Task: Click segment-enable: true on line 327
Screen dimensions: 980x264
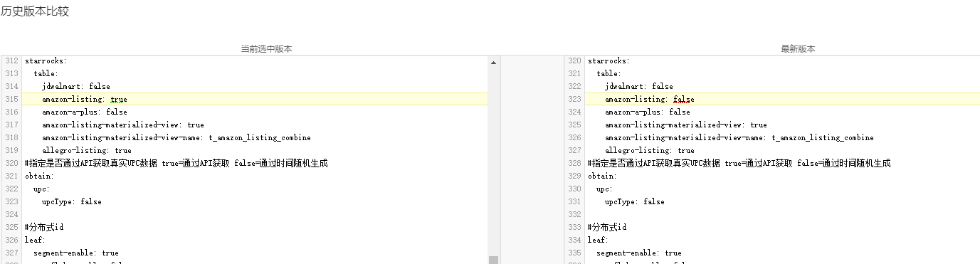Action: (75, 253)
